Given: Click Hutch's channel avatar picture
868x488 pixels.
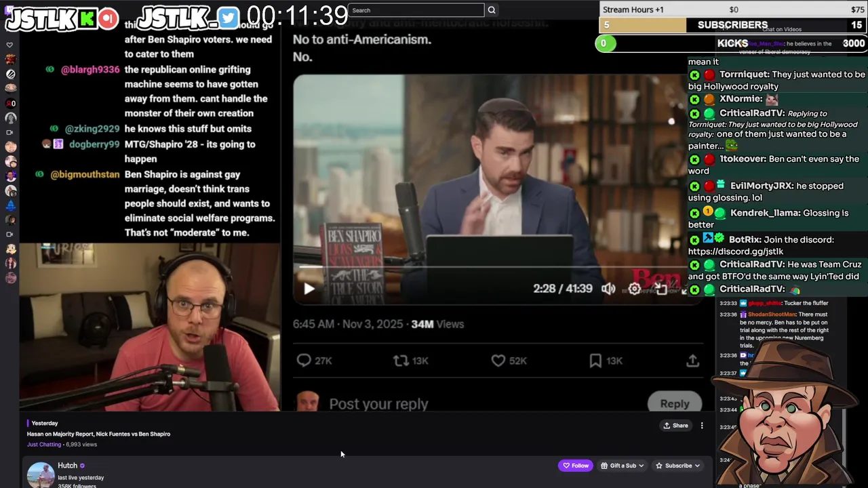Looking at the screenshot, I should pos(41,474).
